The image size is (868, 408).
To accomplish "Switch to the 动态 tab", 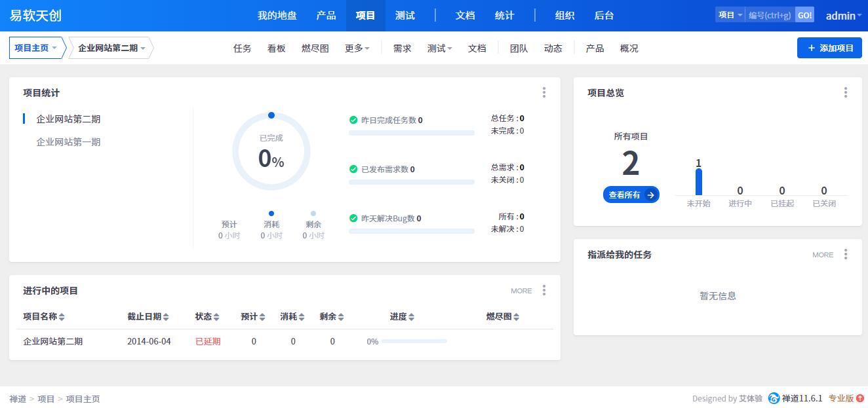I will pyautogui.click(x=553, y=48).
